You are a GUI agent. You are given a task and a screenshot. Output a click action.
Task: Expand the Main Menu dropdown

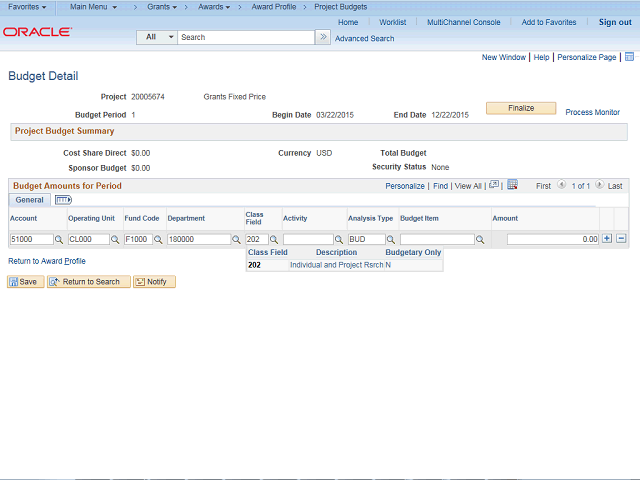pyautogui.click(x=93, y=7)
